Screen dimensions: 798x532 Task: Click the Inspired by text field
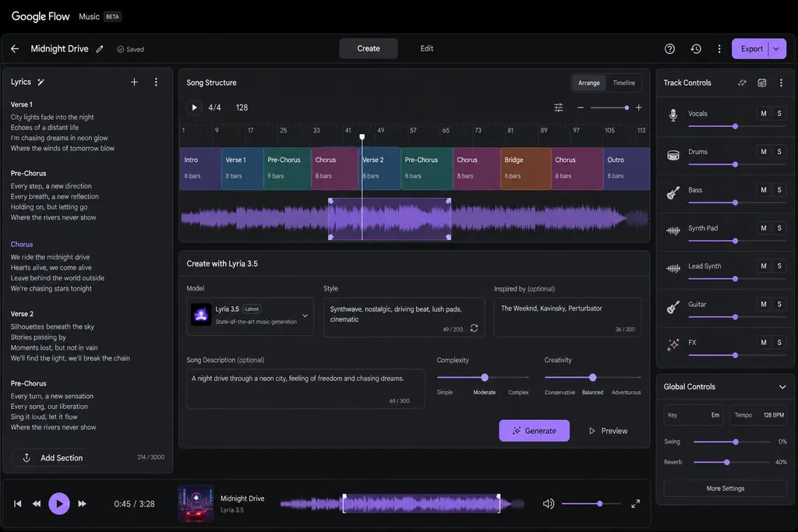pyautogui.click(x=567, y=317)
